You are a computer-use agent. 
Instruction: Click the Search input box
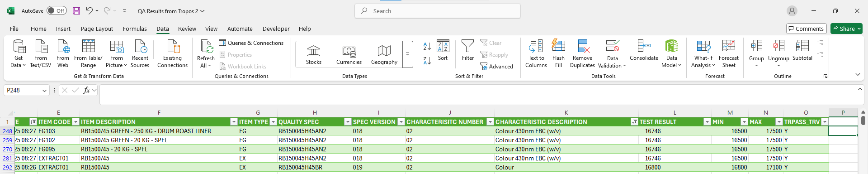(x=438, y=11)
